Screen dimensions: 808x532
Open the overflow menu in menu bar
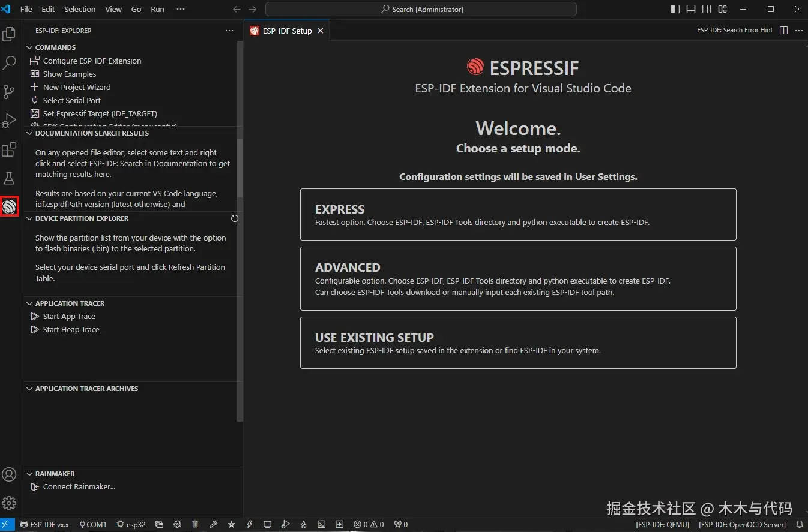point(180,9)
